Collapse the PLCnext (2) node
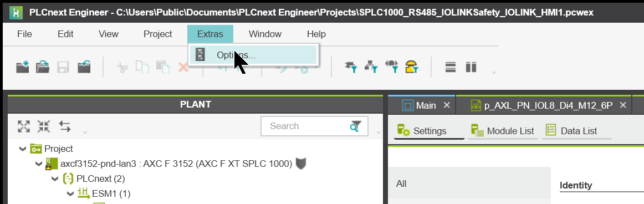The image size is (644, 204). [x=55, y=178]
